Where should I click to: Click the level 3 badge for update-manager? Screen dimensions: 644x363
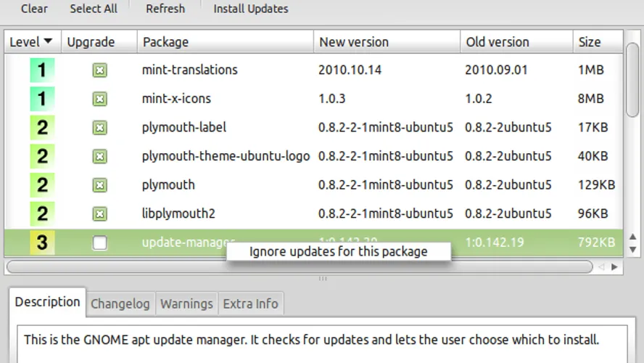[42, 242]
